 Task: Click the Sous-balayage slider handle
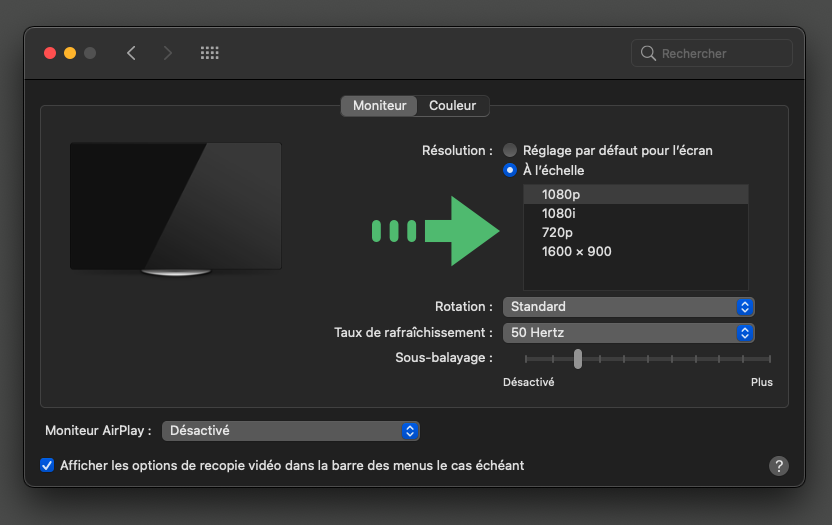578,359
